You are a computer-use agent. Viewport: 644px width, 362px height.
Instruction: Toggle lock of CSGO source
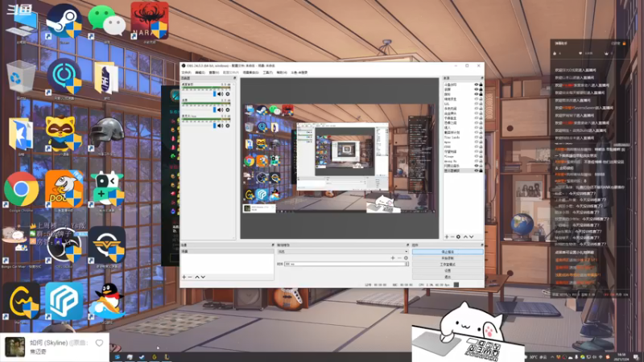click(x=481, y=146)
